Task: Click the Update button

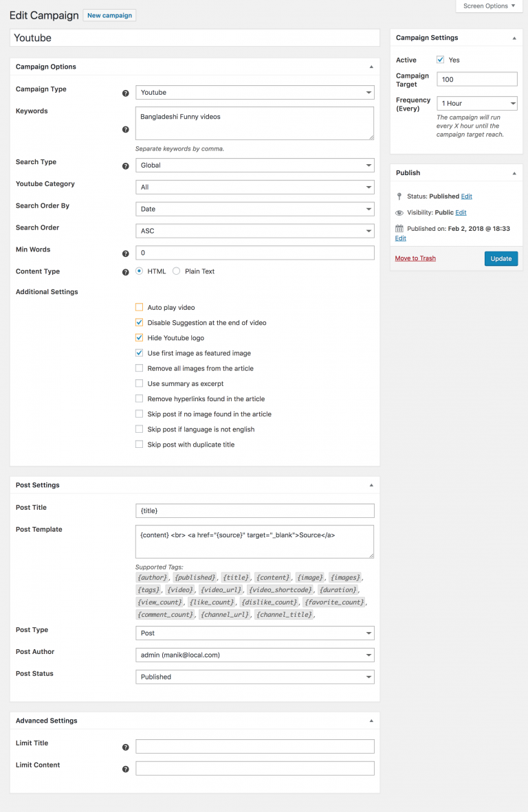Action: [x=501, y=258]
